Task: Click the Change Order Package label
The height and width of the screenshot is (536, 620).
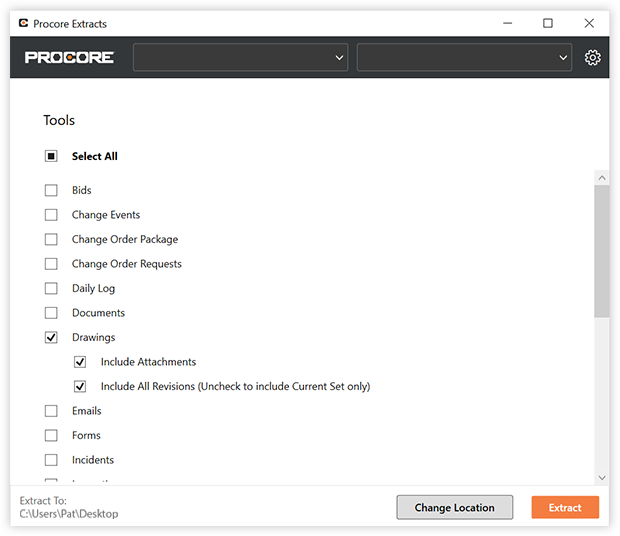Action: pos(125,240)
